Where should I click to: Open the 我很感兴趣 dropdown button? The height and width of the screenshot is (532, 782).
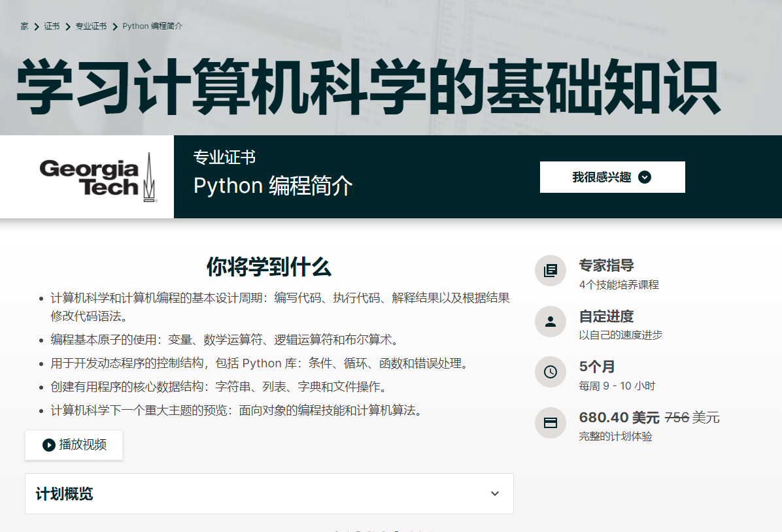(x=613, y=177)
